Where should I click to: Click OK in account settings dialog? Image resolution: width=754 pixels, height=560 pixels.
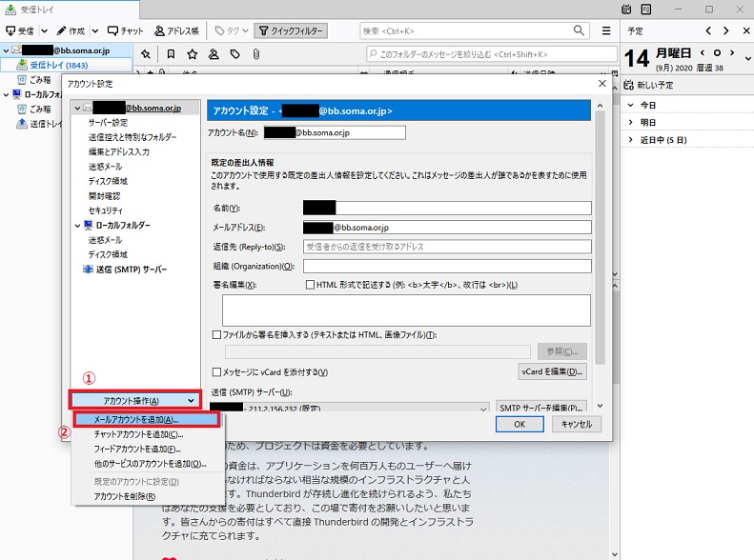pyautogui.click(x=520, y=424)
